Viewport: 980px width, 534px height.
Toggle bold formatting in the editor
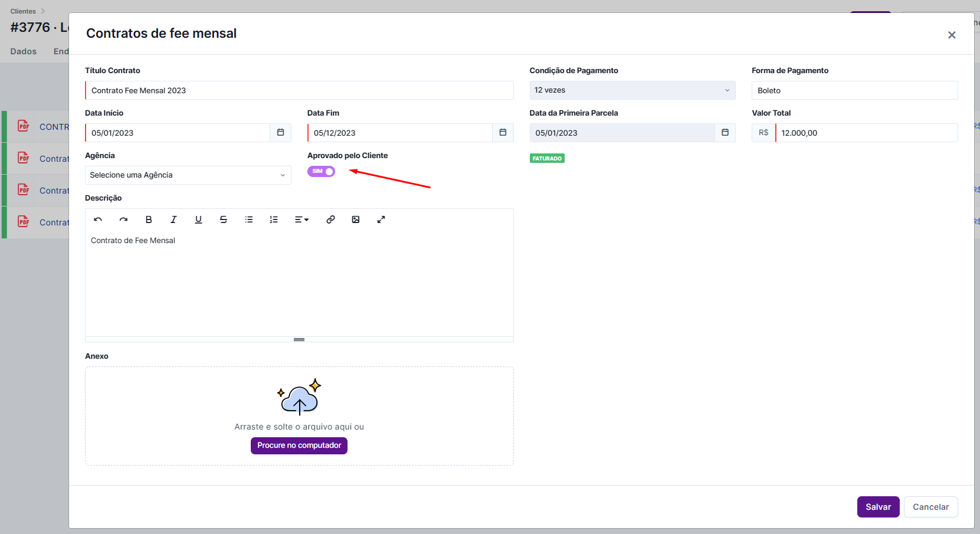coord(149,220)
